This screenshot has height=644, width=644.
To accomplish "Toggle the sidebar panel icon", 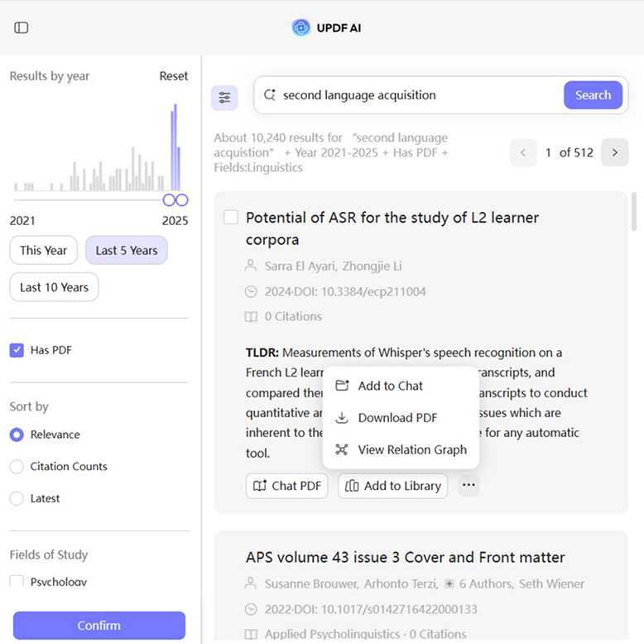I will pos(22,28).
